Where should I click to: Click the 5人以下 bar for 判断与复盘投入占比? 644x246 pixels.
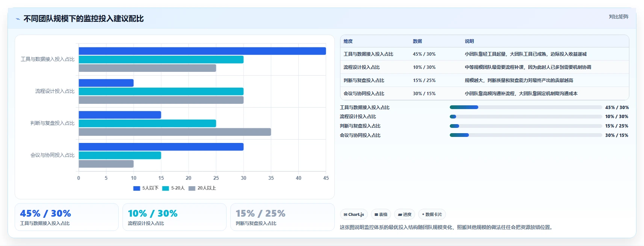(x=120, y=115)
